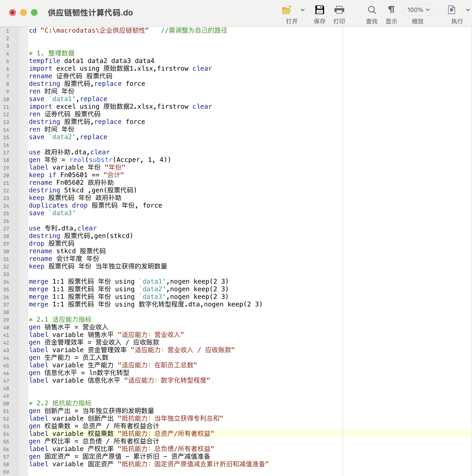Expand the arrow beside the Open icon
Viewport: 472px width, 476px height.
pos(302,10)
